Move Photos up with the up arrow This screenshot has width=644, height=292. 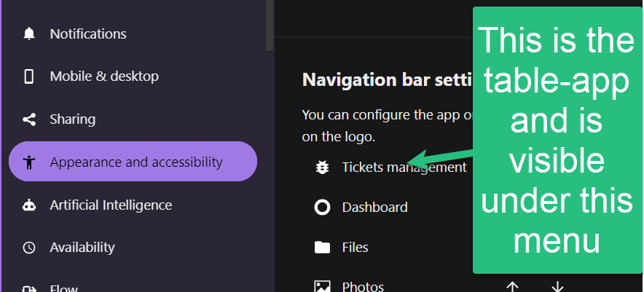pyautogui.click(x=512, y=287)
